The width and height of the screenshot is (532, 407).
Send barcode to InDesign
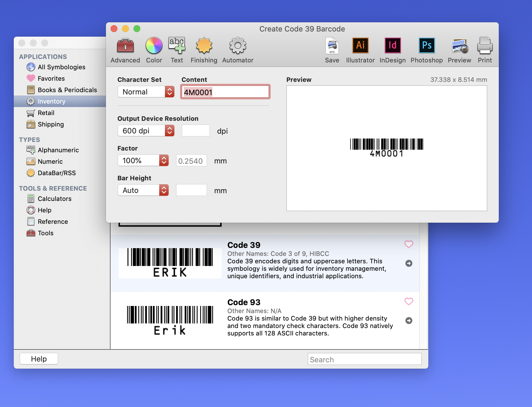(x=393, y=50)
